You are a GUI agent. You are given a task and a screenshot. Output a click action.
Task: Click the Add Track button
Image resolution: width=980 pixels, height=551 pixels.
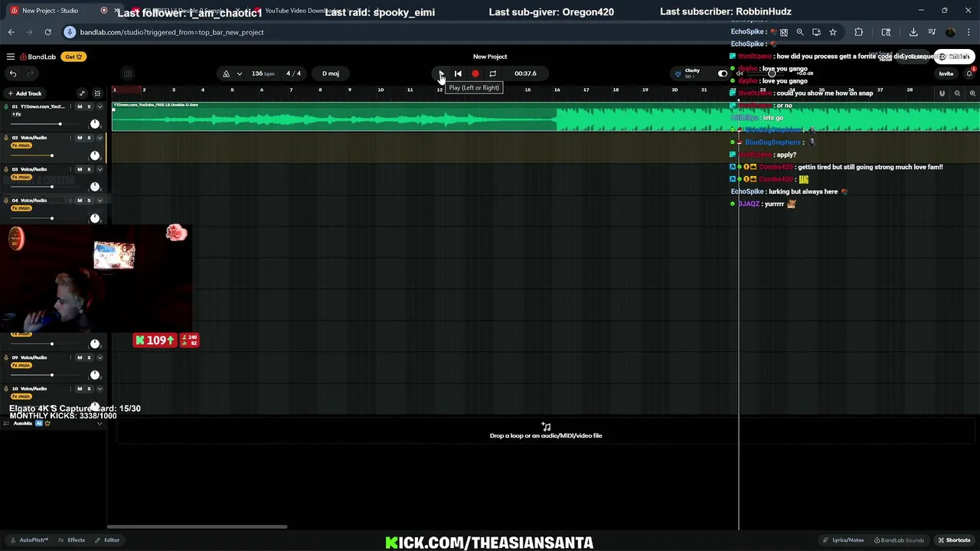24,93
